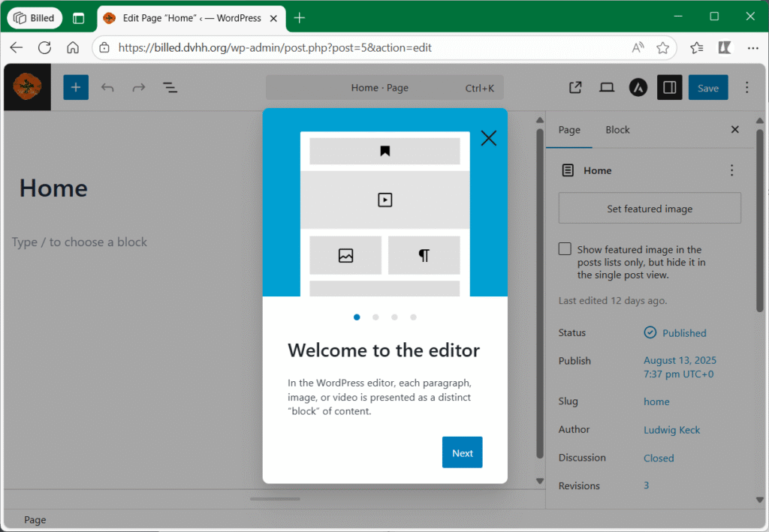The image size is (769, 532).
Task: Toggle the Settings sidebar panel icon
Action: tap(669, 88)
